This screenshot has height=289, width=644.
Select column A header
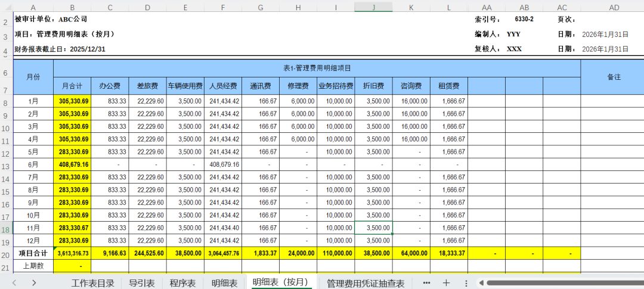(33, 7)
